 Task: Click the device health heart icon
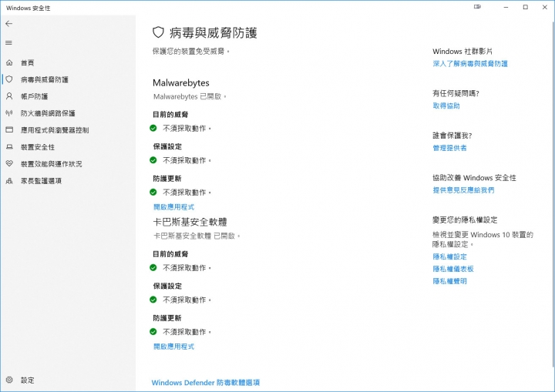(x=9, y=163)
